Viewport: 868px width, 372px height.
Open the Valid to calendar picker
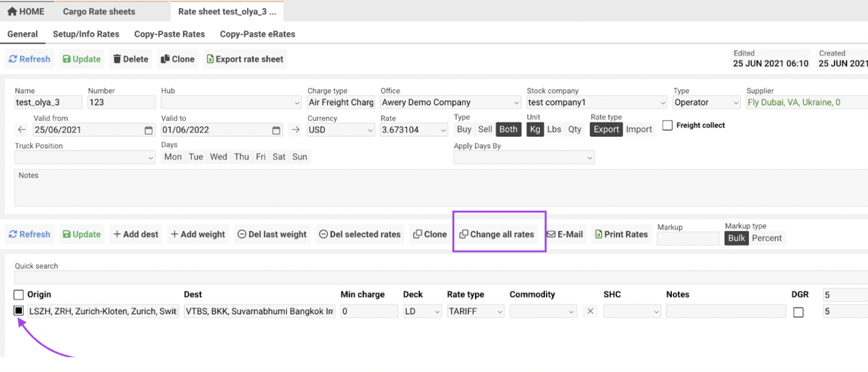click(276, 130)
